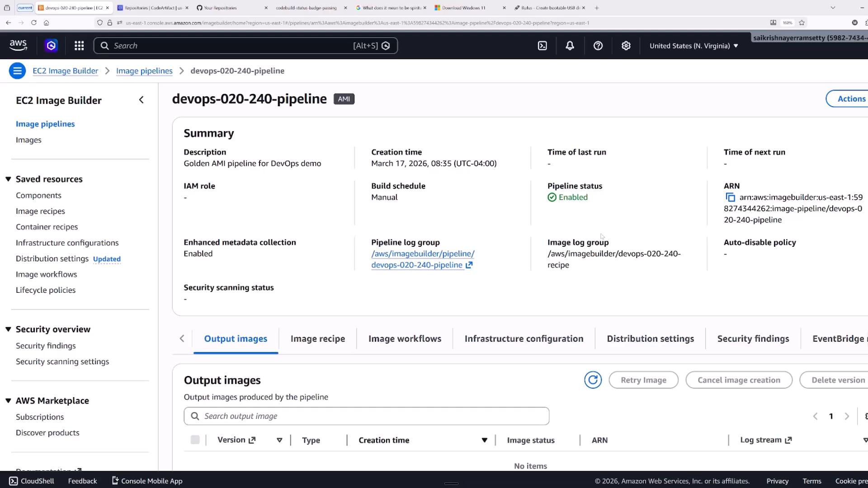The image size is (868, 488).
Task: Open the Security findings tab
Action: click(753, 339)
